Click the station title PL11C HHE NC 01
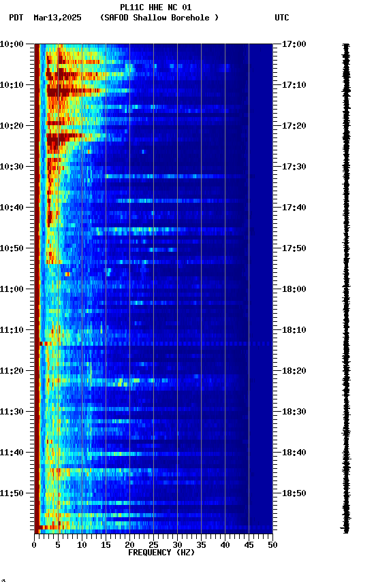The width and height of the screenshot is (376, 588). (x=156, y=7)
